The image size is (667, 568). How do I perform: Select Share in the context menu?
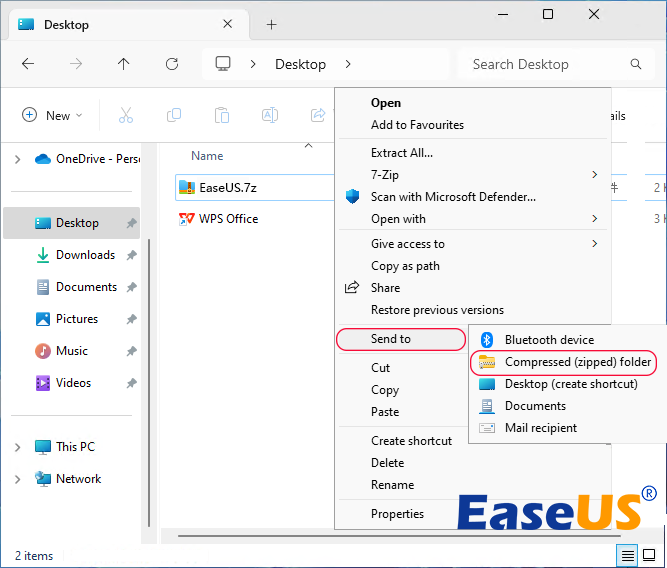point(385,288)
